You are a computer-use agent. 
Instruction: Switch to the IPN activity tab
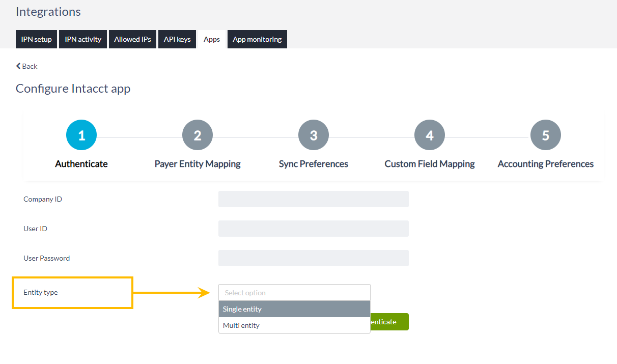click(82, 39)
